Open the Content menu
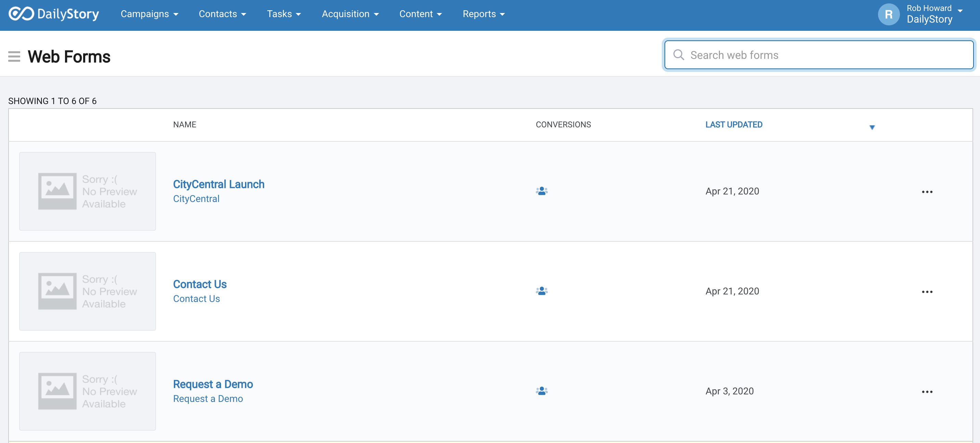980x443 pixels. 421,14
